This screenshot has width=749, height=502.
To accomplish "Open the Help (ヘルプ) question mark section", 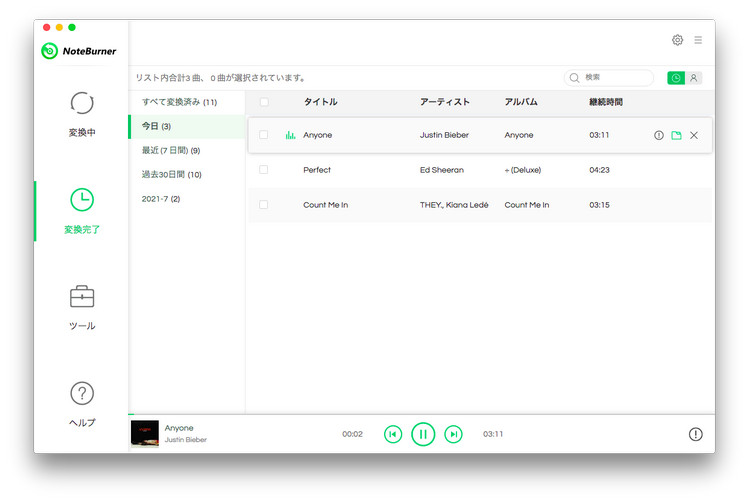I will point(82,404).
